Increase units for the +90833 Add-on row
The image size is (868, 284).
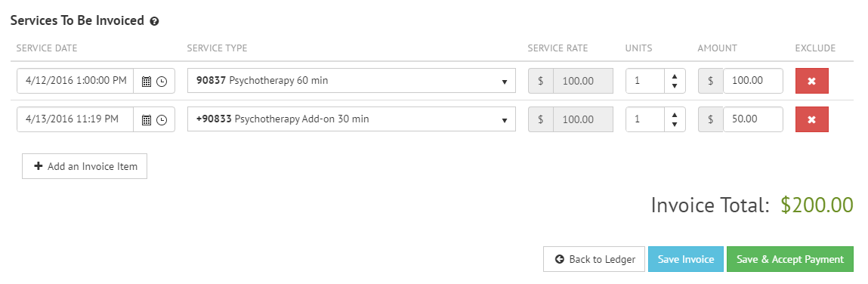click(x=675, y=115)
